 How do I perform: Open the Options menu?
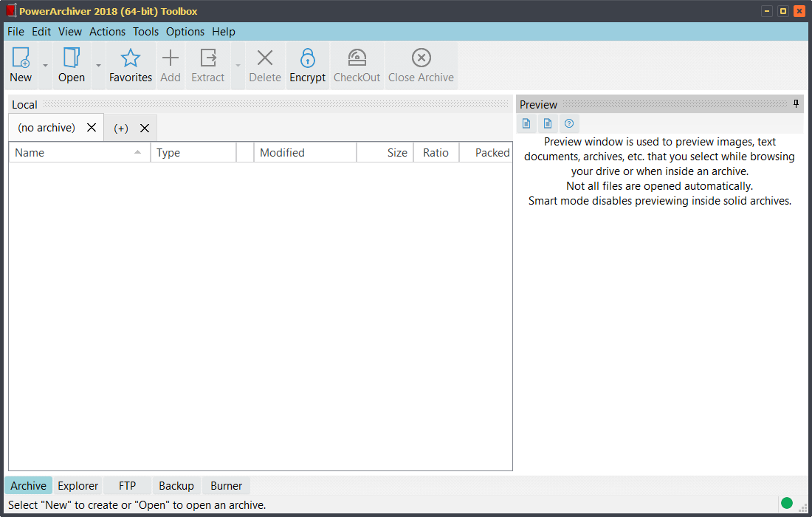(185, 32)
